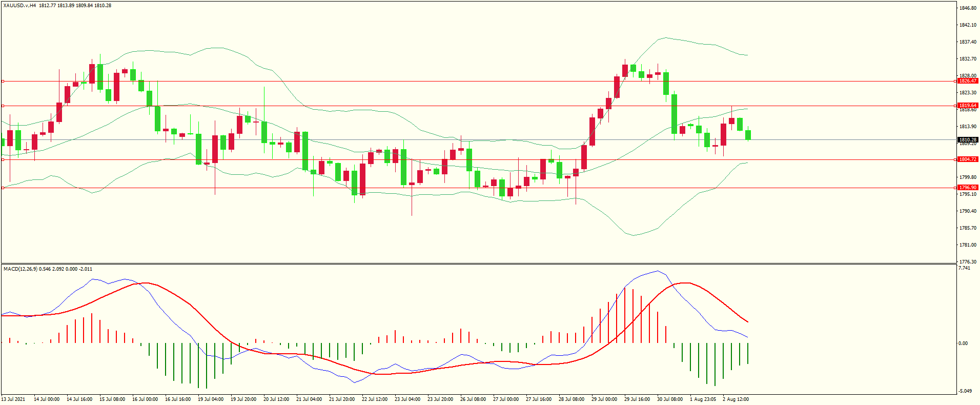
Task: Click the 7.741 value on MACD scale
Action: point(964,268)
